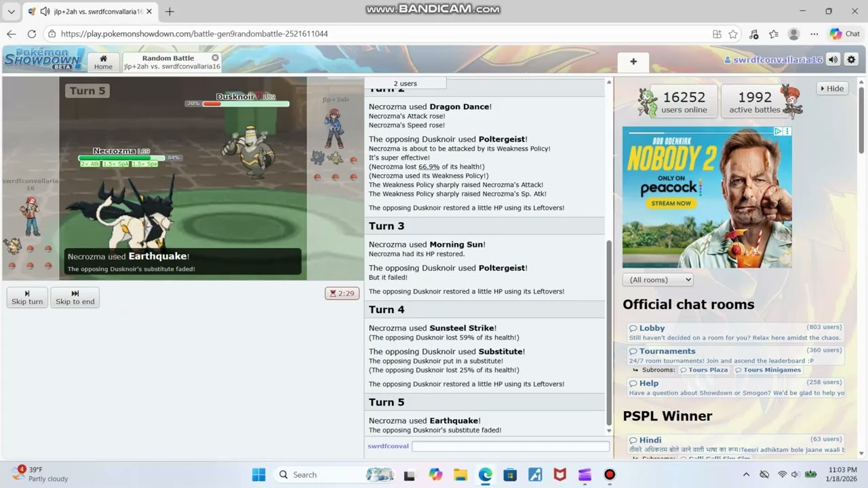Open Bandicam recorder in the taskbar
Image resolution: width=868 pixels, height=488 pixels.
point(610,474)
